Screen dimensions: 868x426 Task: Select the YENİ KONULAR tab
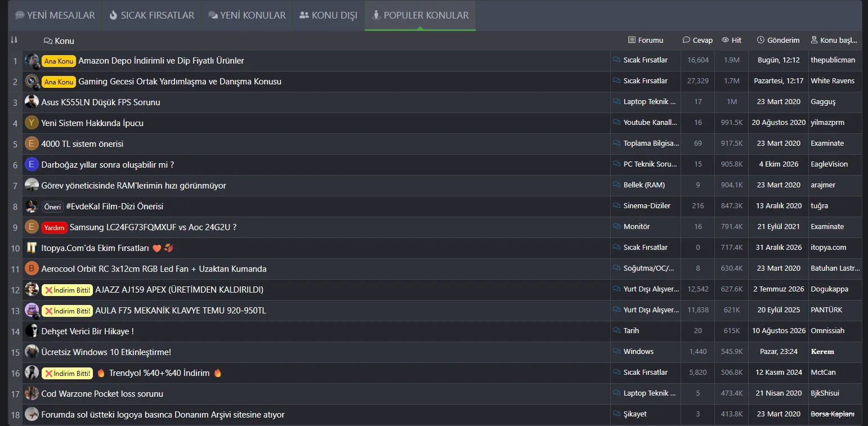coord(247,15)
